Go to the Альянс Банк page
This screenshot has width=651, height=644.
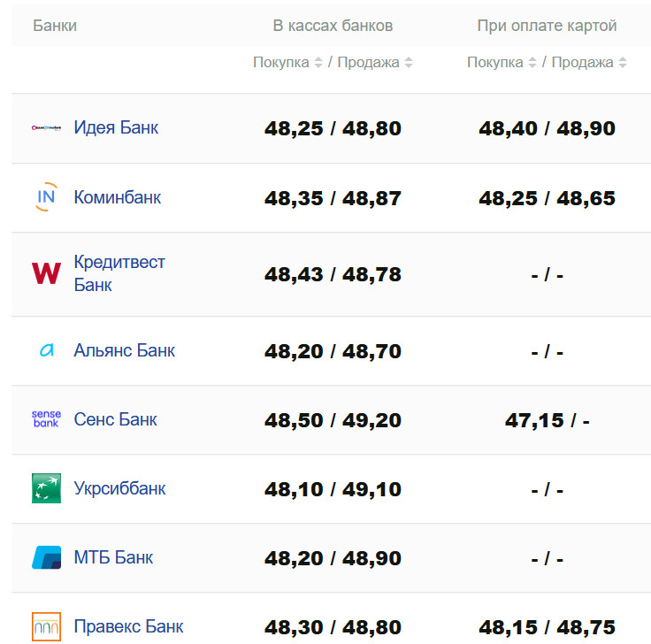point(125,350)
